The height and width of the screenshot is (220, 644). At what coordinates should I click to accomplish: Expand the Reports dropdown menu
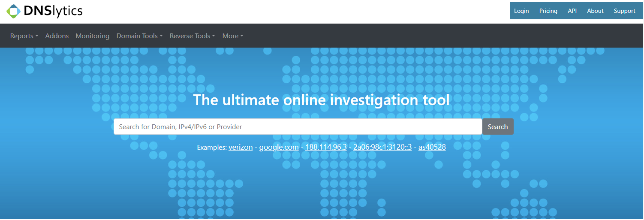pyautogui.click(x=24, y=36)
